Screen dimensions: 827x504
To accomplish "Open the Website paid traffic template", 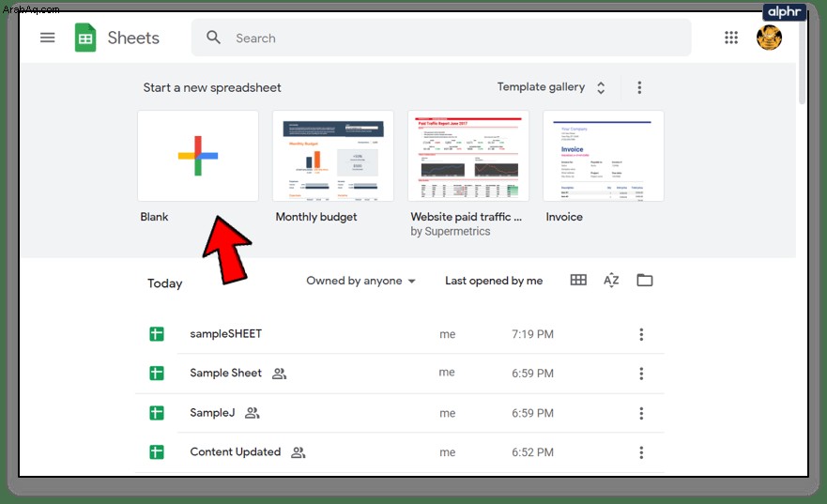I will [467, 156].
